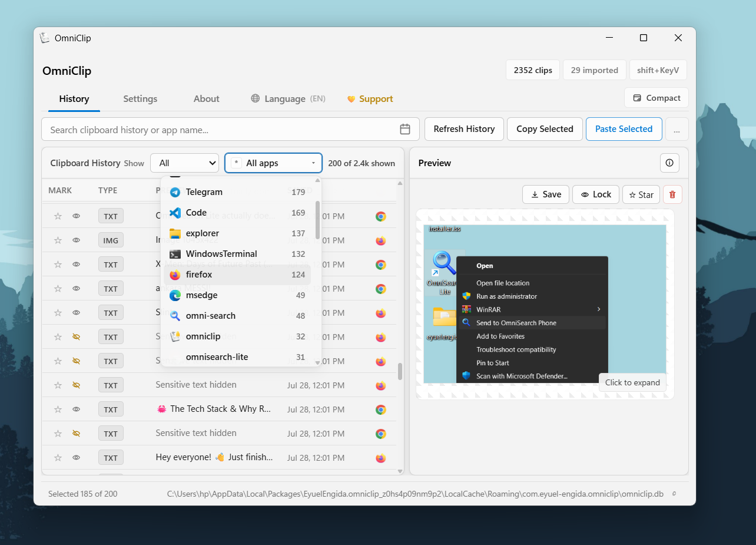Click the Refresh History button
The height and width of the screenshot is (545, 756).
(x=464, y=129)
